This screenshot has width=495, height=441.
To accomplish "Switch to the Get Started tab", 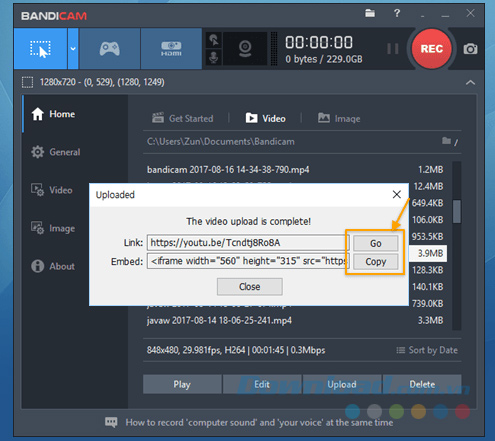I will point(183,118).
